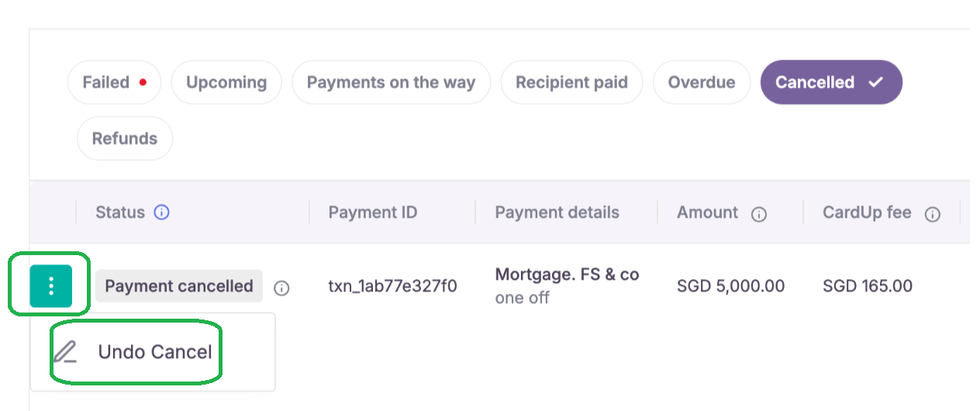This screenshot has width=980, height=411.
Task: Click the pencil icon beside Undo Cancel
Action: (65, 352)
